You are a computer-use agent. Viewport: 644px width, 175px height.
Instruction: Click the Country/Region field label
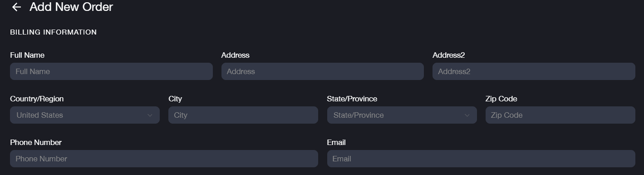tap(37, 99)
